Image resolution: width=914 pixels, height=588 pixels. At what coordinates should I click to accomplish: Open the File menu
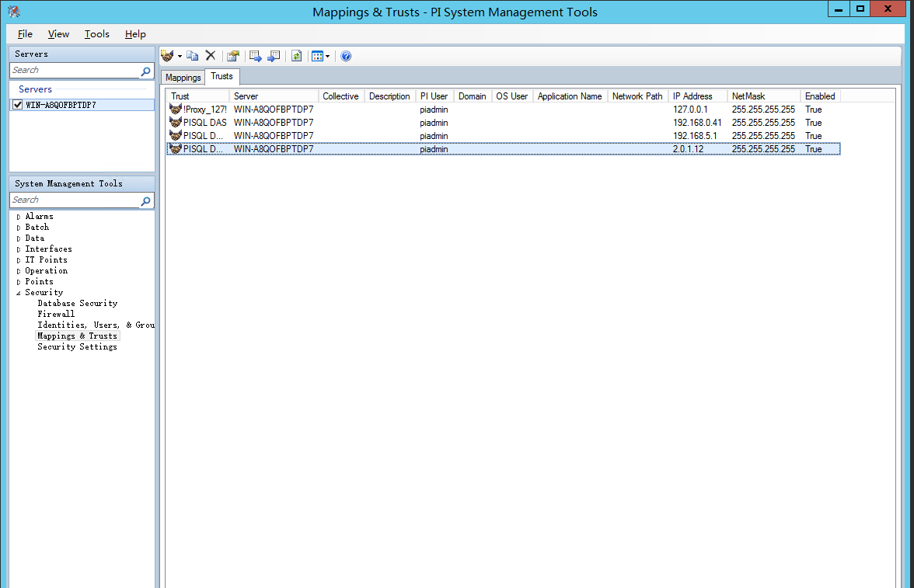point(25,34)
